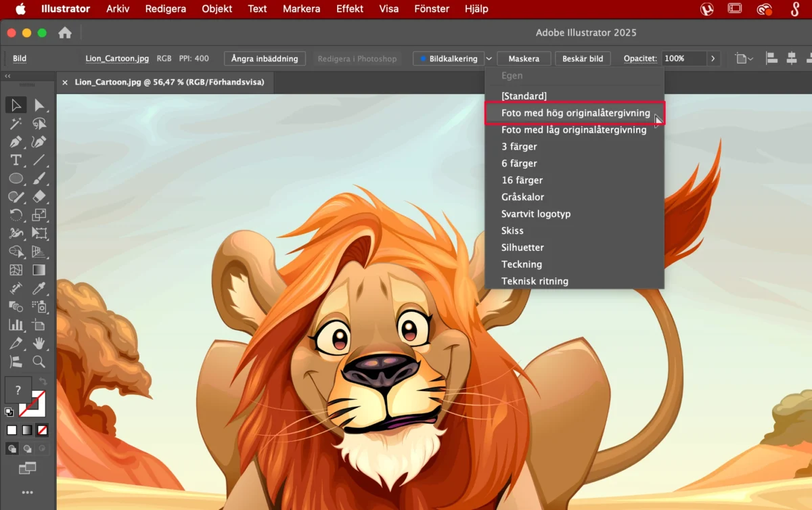The height and width of the screenshot is (510, 812).
Task: Open document setup dropdown icon
Action: (x=744, y=59)
